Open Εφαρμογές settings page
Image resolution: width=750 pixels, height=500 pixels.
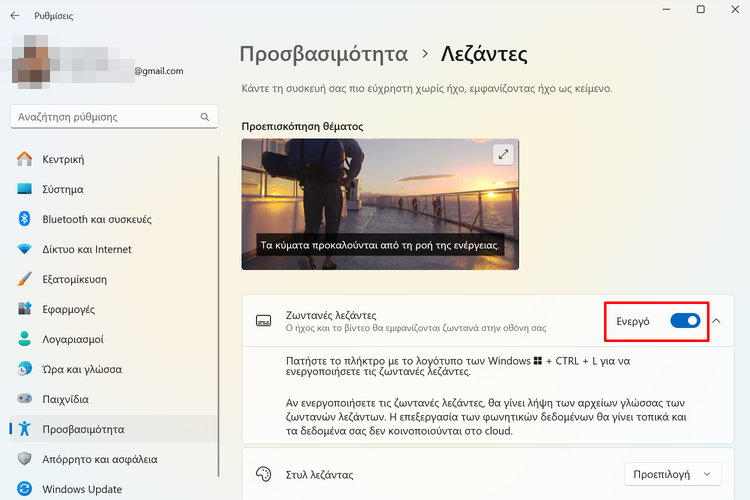pyautogui.click(x=114, y=309)
